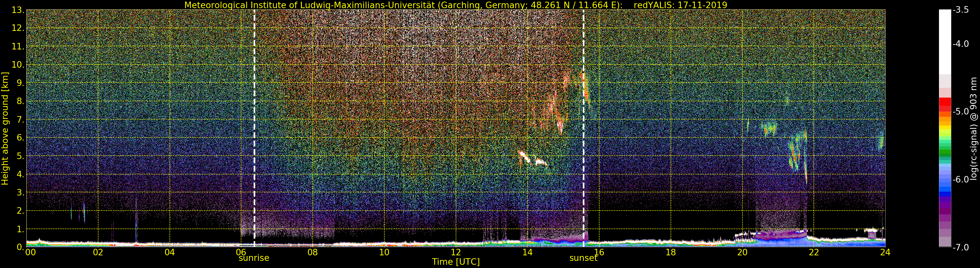This screenshot has width=980, height=268.
Task: Click the x-axis tick label '14'
Action: pos(527,252)
